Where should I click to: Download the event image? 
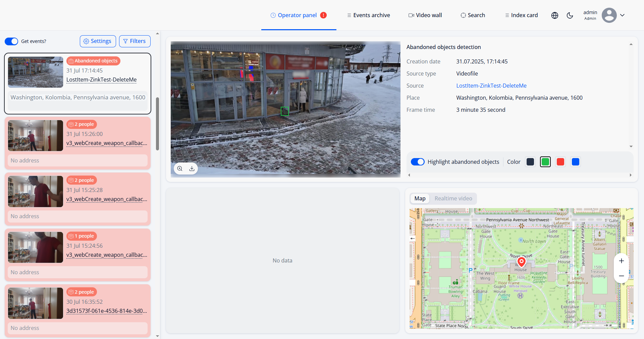(x=192, y=168)
